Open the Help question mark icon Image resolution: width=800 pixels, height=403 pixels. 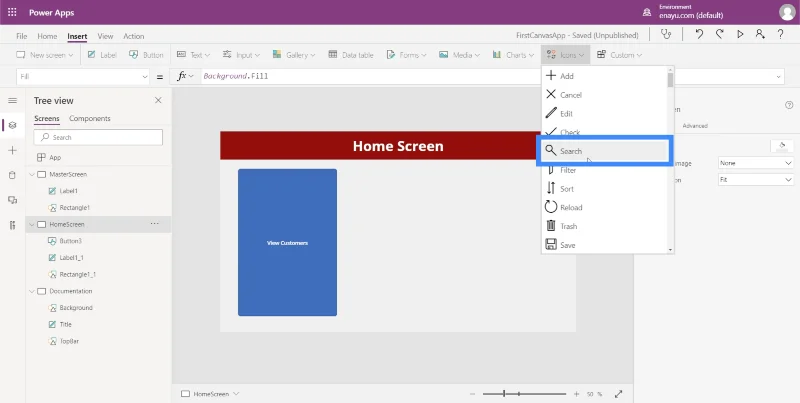pyautogui.click(x=781, y=34)
